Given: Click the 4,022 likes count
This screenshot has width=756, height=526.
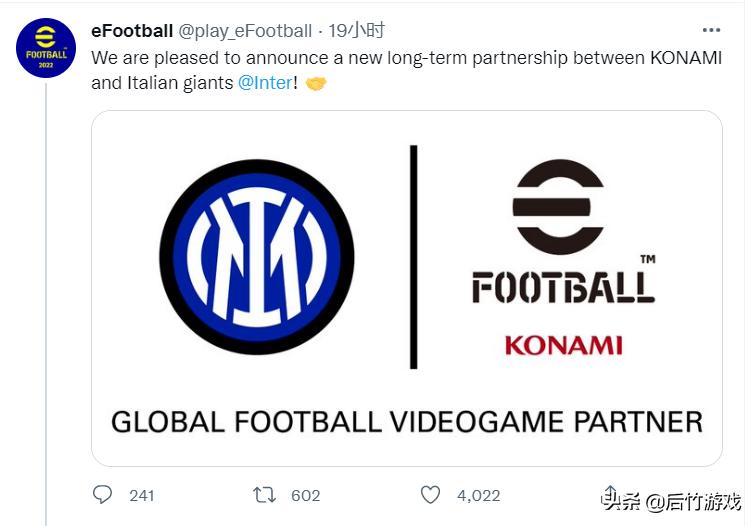Looking at the screenshot, I should 480,495.
